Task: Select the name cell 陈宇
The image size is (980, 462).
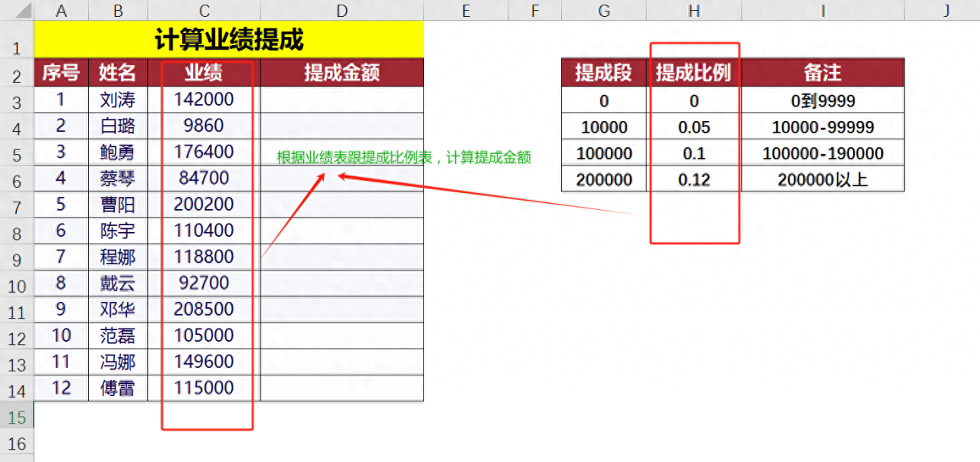Action: pyautogui.click(x=118, y=231)
